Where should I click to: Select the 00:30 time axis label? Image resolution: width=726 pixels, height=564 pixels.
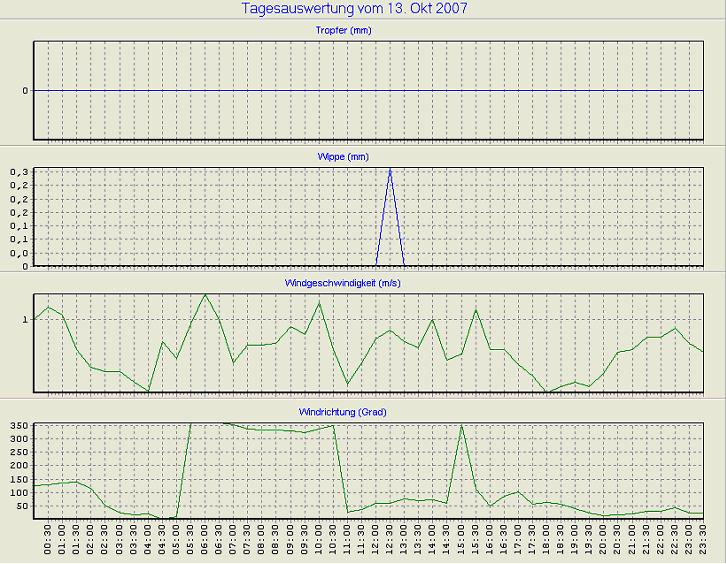click(48, 542)
